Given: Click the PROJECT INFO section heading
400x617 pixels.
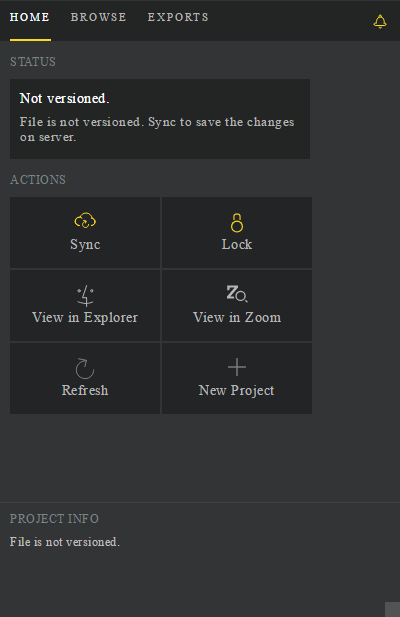Looking at the screenshot, I should (54, 519).
